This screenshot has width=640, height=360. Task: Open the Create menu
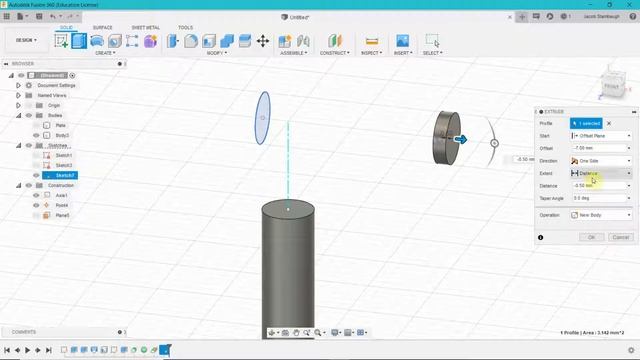(x=105, y=53)
